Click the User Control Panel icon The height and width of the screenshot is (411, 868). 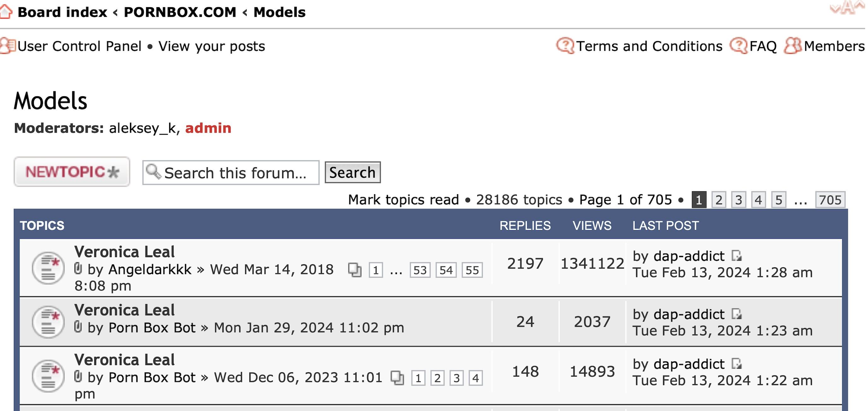click(x=8, y=46)
